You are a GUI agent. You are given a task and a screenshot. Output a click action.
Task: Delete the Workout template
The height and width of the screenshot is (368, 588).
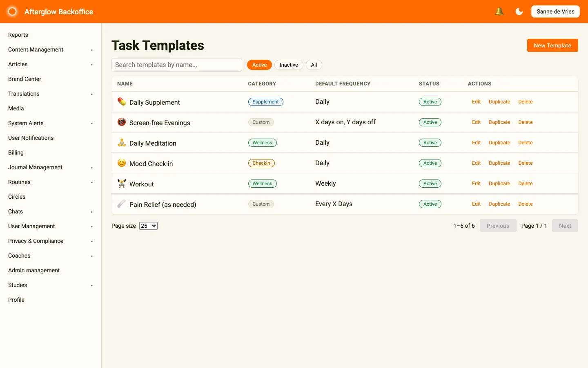pyautogui.click(x=526, y=184)
